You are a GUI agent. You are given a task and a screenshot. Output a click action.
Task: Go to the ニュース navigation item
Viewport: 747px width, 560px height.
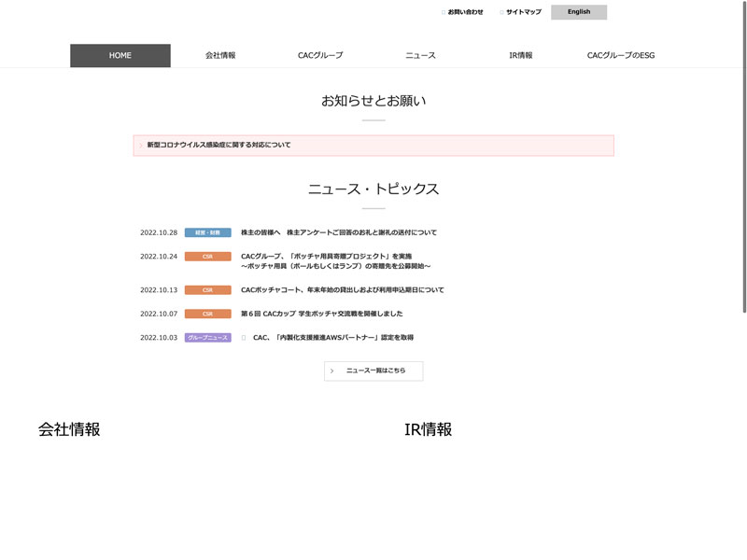(x=420, y=56)
